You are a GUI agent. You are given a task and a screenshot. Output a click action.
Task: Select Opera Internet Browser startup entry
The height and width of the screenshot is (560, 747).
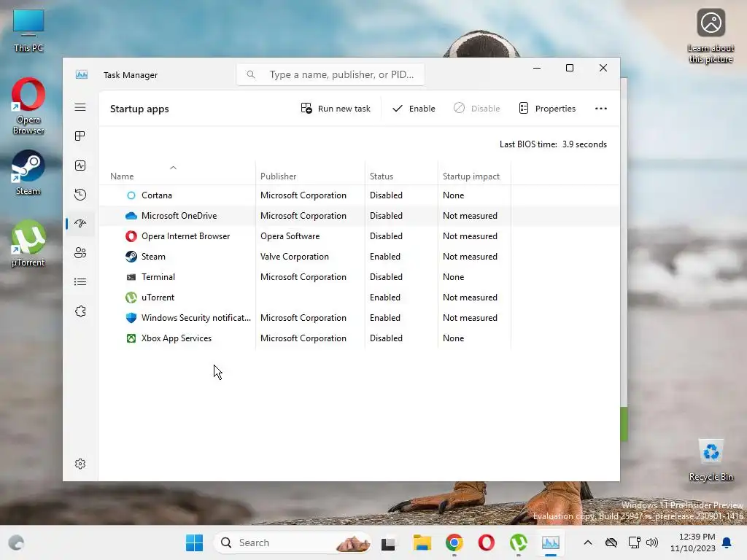tap(359, 236)
